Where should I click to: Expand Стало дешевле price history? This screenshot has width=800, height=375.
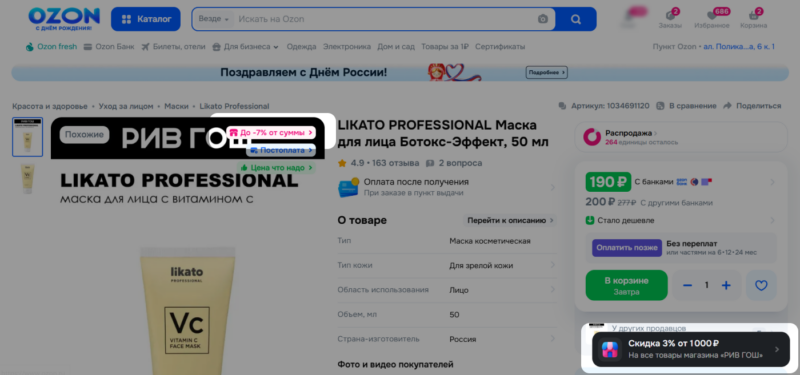click(x=681, y=220)
